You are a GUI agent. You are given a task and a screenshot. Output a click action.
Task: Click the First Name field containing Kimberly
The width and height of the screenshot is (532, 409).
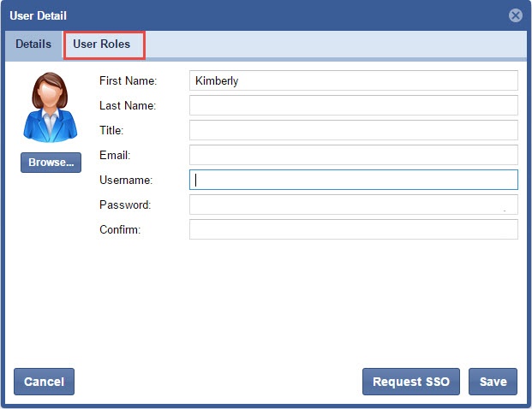pos(353,80)
